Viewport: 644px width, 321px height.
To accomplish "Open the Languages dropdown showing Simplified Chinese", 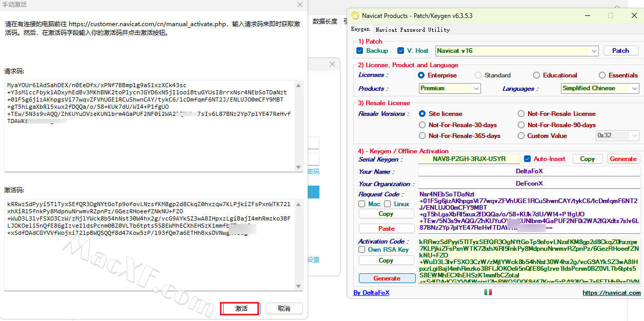I will coord(600,88).
